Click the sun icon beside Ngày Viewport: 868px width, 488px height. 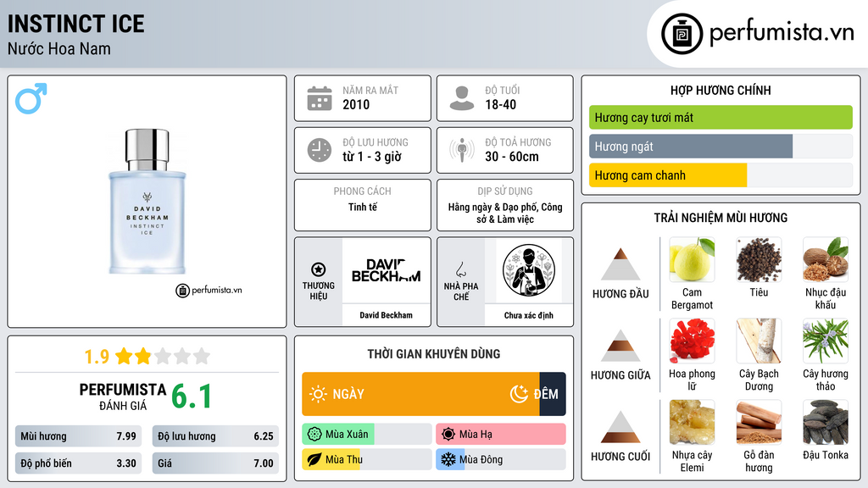point(318,394)
